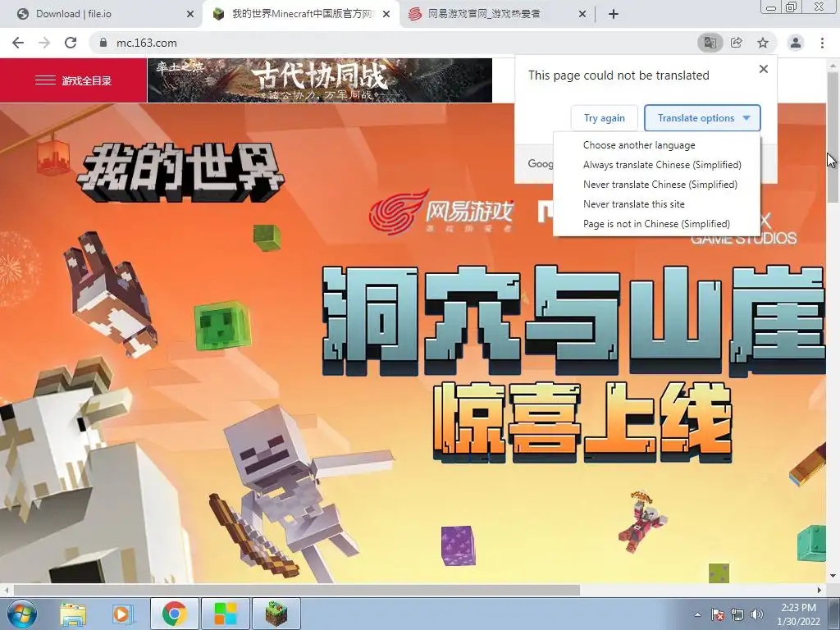The width and height of the screenshot is (840, 630).
Task: Select Never translate Chinese (Simplified)
Action: [660, 185]
